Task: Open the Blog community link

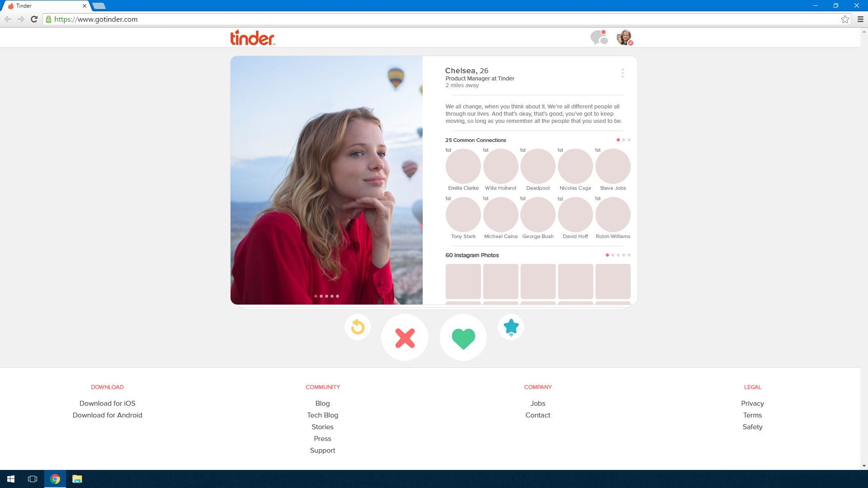Action: click(322, 403)
